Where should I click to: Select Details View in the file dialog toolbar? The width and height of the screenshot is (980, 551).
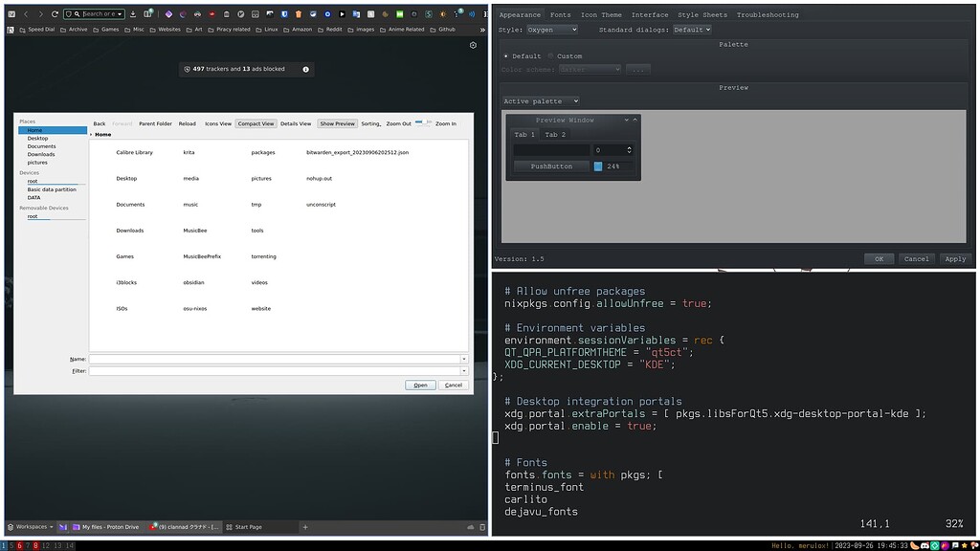coord(296,123)
